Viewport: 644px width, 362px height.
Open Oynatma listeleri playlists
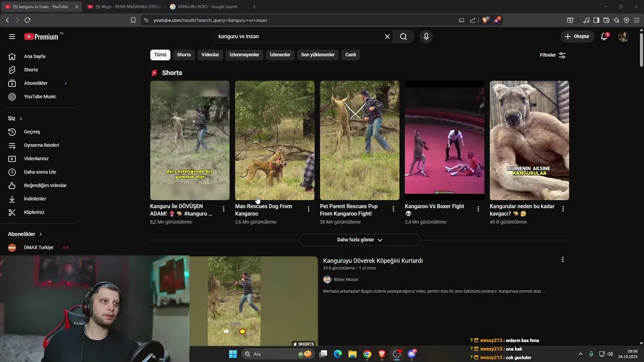pos(41,145)
